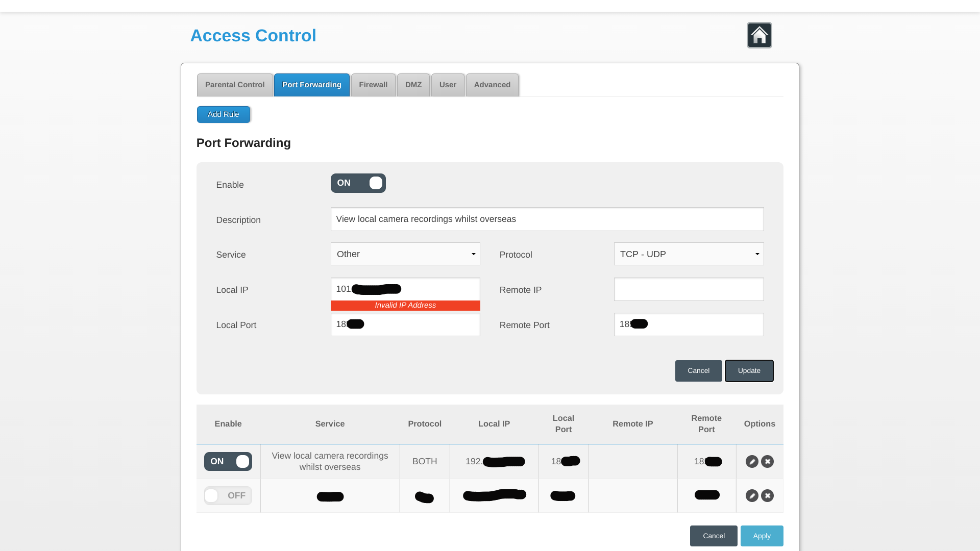Open the Parental Control tab

(x=235, y=85)
